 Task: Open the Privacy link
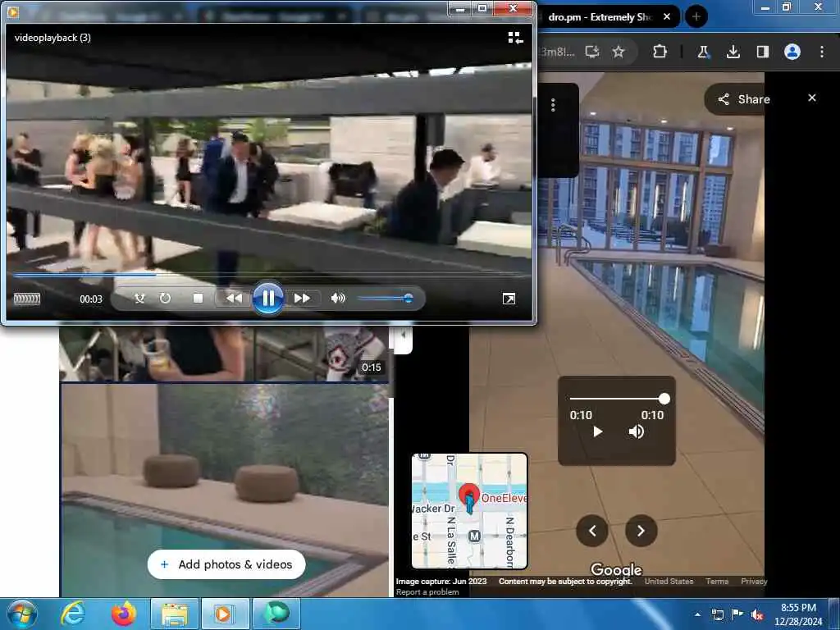[x=754, y=582]
